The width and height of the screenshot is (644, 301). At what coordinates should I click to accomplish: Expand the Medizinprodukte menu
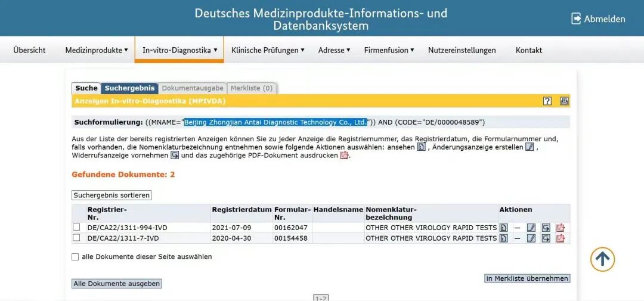(x=97, y=50)
